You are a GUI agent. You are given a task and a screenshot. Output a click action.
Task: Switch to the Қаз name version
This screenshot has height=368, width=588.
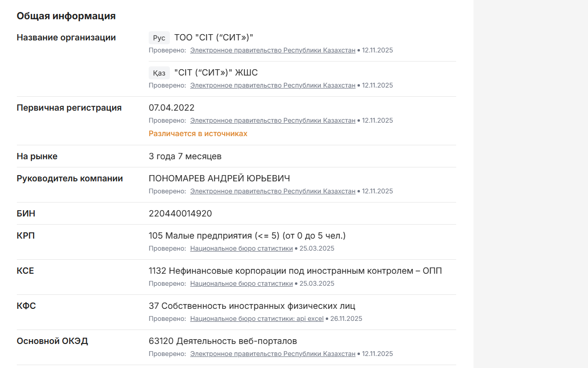159,73
